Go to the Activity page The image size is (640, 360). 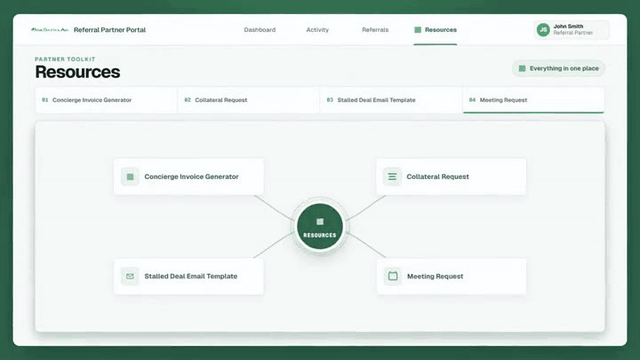[317, 30]
